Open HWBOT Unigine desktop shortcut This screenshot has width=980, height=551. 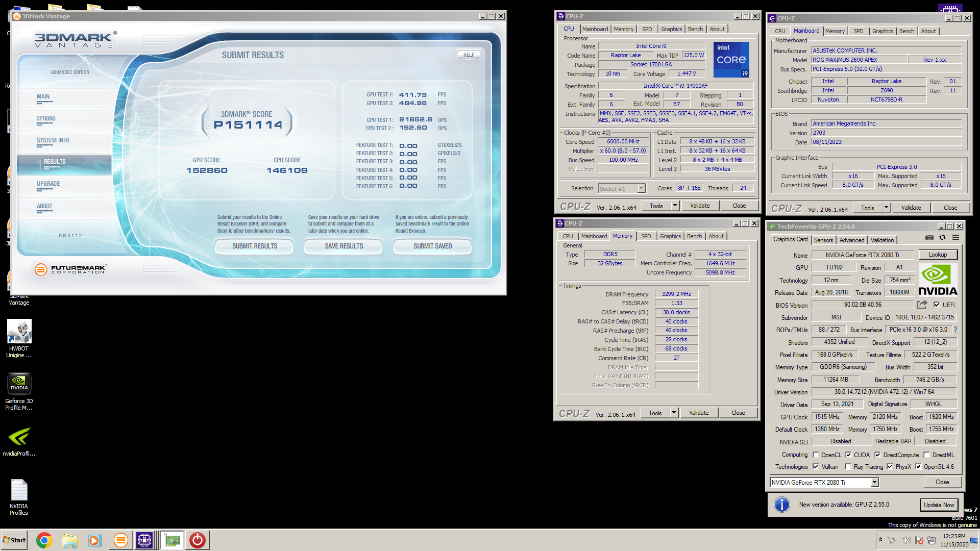click(x=19, y=339)
